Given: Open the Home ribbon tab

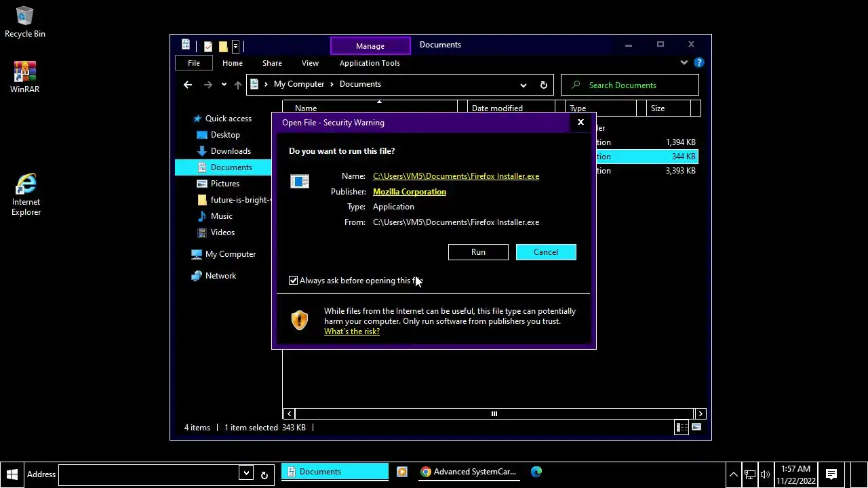Looking at the screenshot, I should [x=232, y=63].
